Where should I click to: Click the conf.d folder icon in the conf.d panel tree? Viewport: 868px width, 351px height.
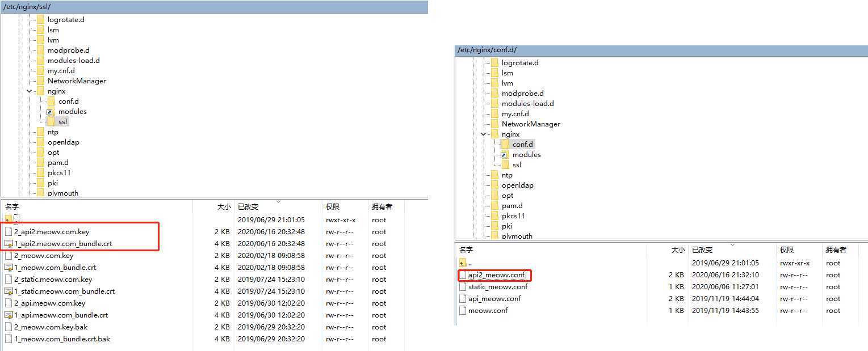505,145
